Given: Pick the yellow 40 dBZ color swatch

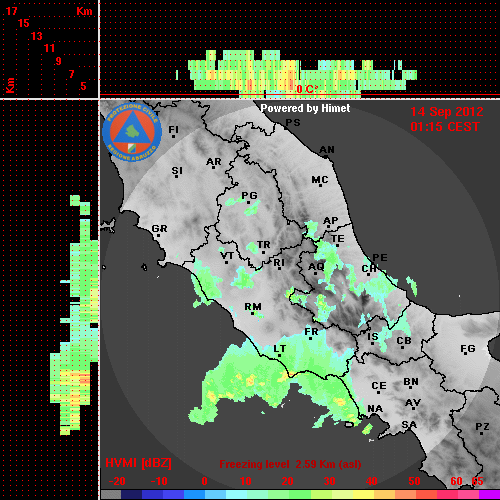Looking at the screenshot, I should (363, 494).
